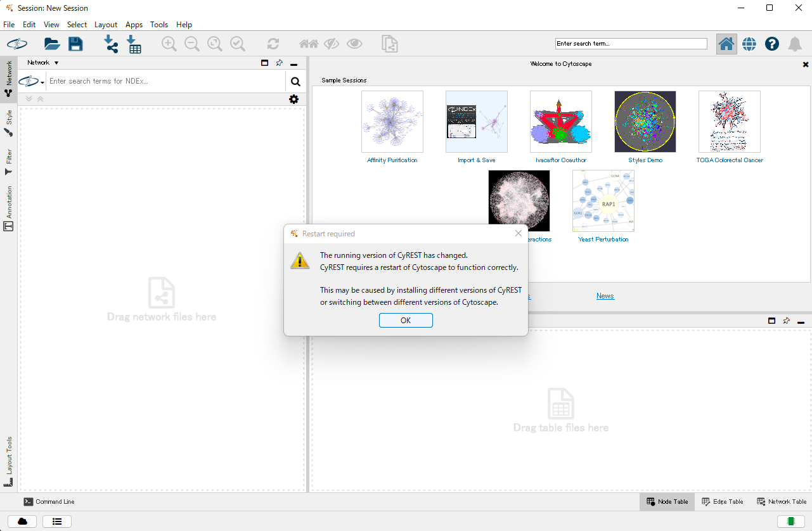Open the File menu
812x531 pixels.
pos(9,25)
